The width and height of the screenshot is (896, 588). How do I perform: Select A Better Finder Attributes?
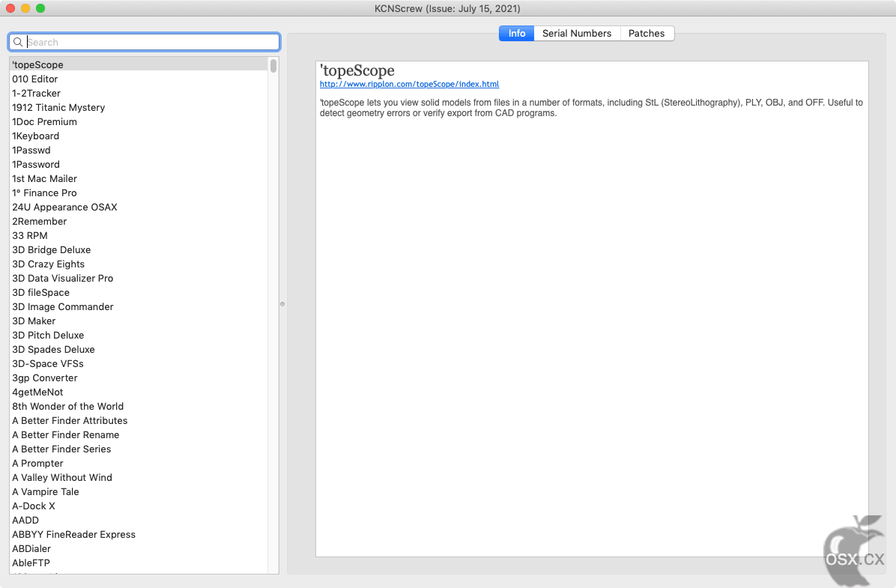[x=139, y=420]
